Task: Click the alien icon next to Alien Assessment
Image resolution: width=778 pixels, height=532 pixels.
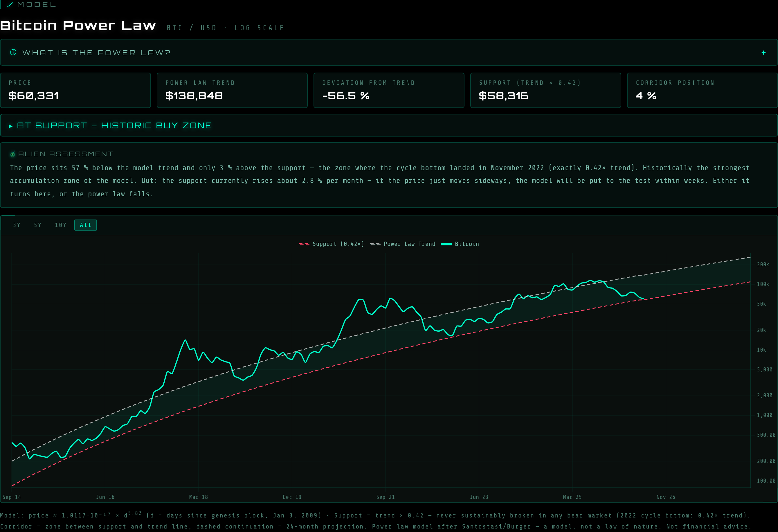Action: (13, 154)
